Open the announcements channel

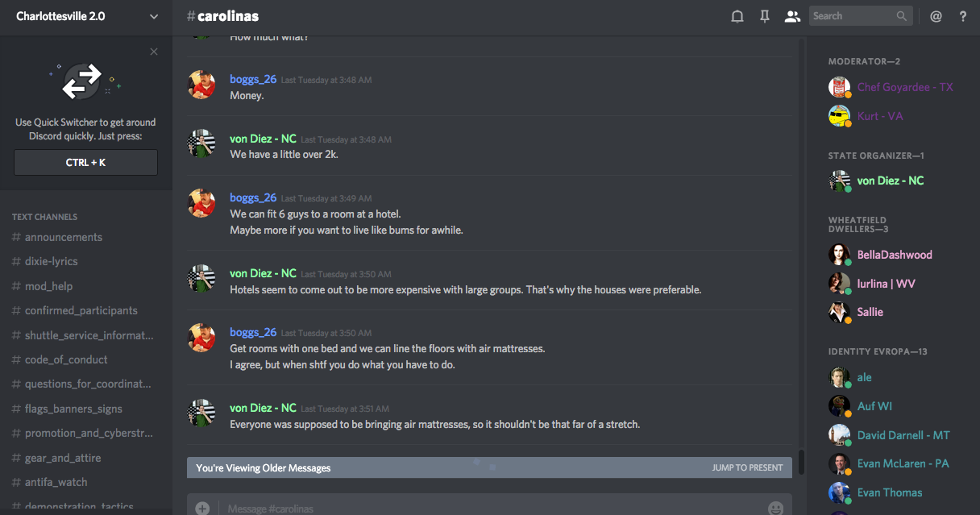[x=64, y=237]
